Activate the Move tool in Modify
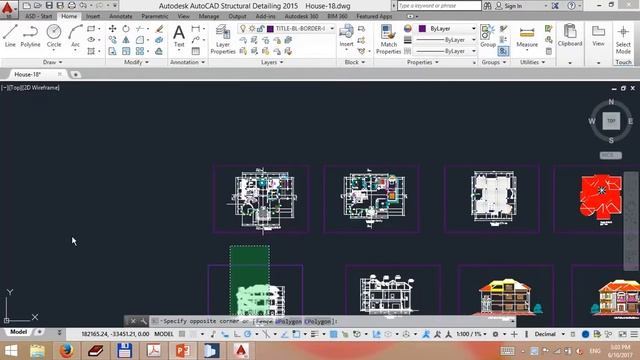Image resolution: width=640 pixels, height=360 pixels. [112, 29]
